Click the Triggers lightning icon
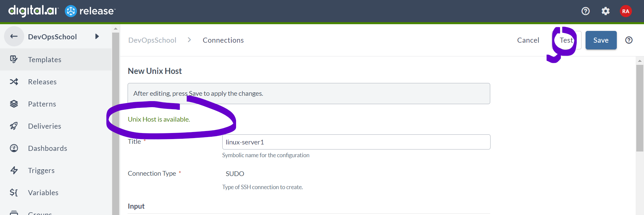This screenshot has height=215, width=644. pos(14,170)
